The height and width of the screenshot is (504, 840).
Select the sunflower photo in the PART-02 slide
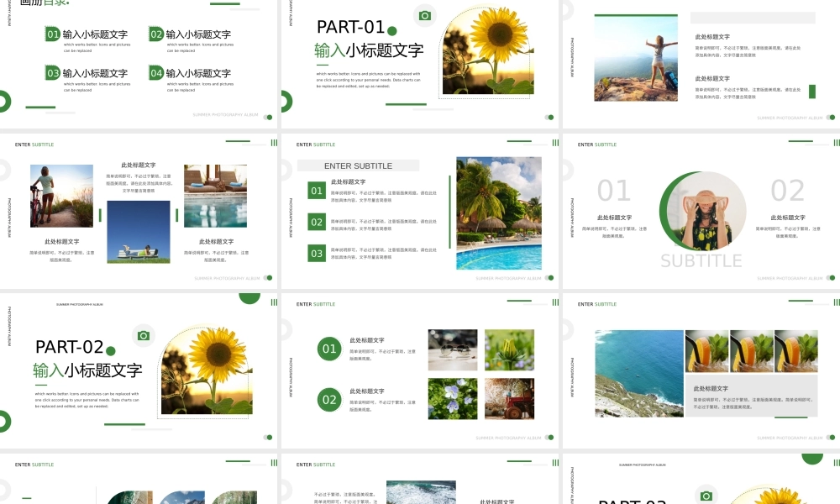point(207,370)
